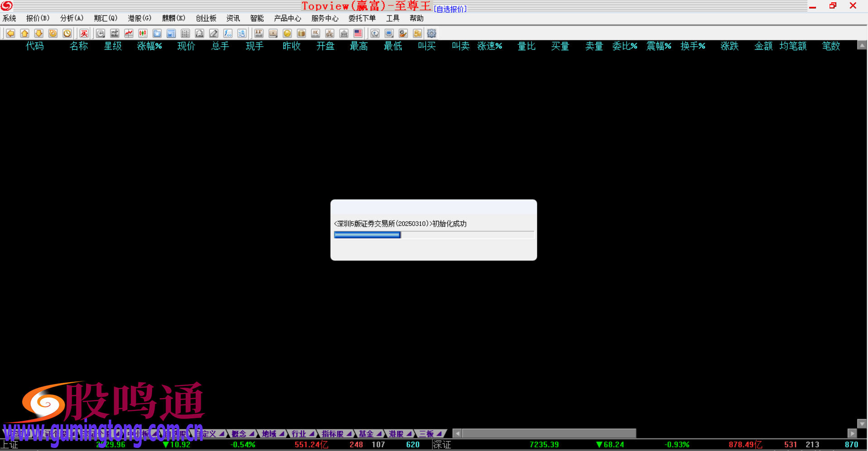Click the 自选报价 link in title bar
Viewport: 868px width, 451px height.
450,9
